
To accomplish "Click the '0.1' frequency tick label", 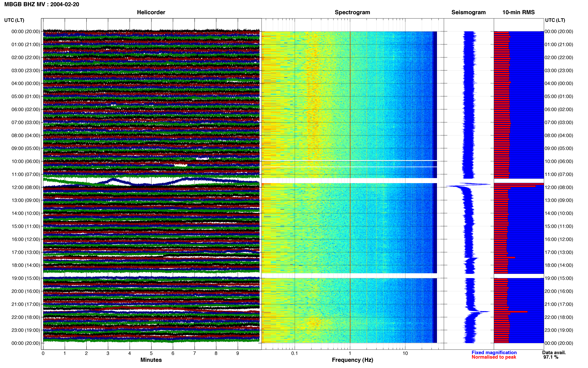I will pyautogui.click(x=295, y=353).
